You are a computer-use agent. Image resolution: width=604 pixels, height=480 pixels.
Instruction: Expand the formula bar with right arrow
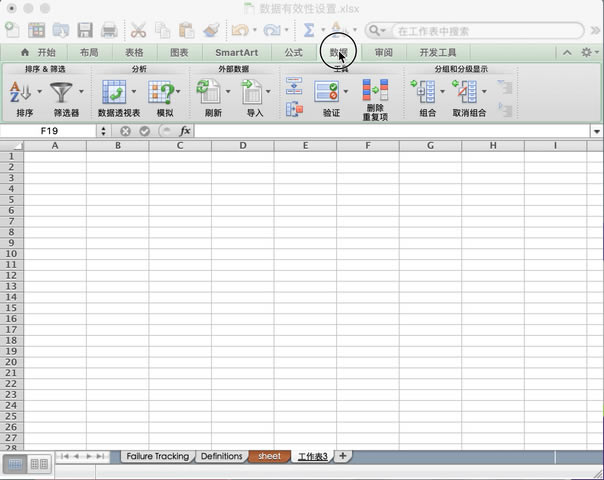coord(596,131)
